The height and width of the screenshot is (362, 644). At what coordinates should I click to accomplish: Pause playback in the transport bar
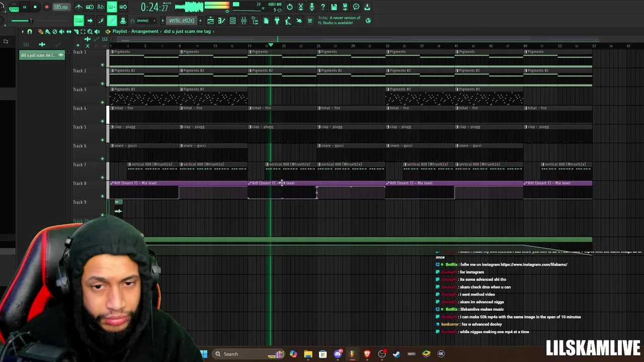[x=24, y=7]
